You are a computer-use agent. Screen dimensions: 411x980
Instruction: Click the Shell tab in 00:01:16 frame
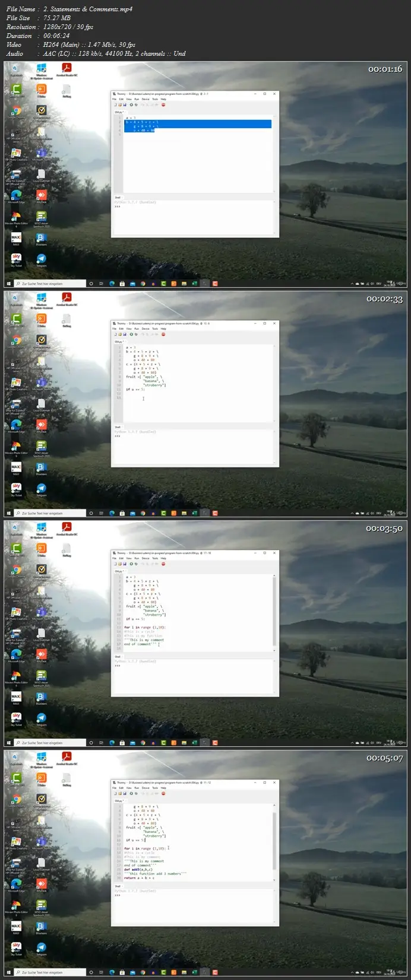click(118, 198)
